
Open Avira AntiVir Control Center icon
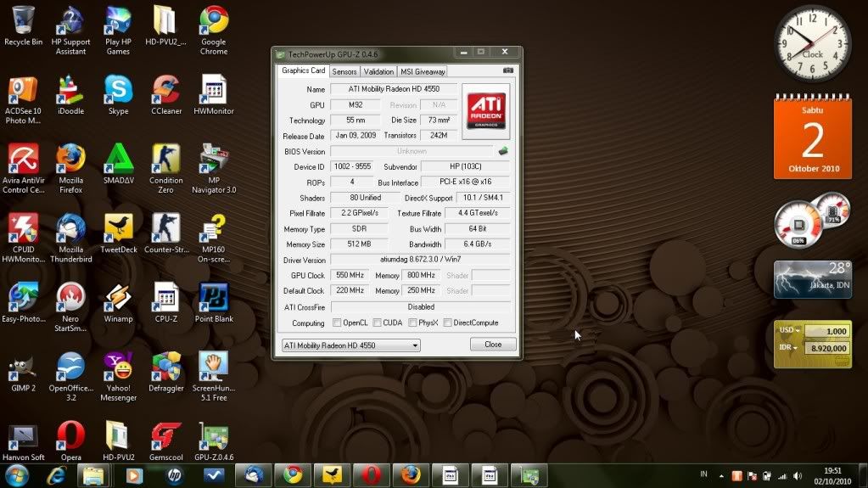point(23,169)
